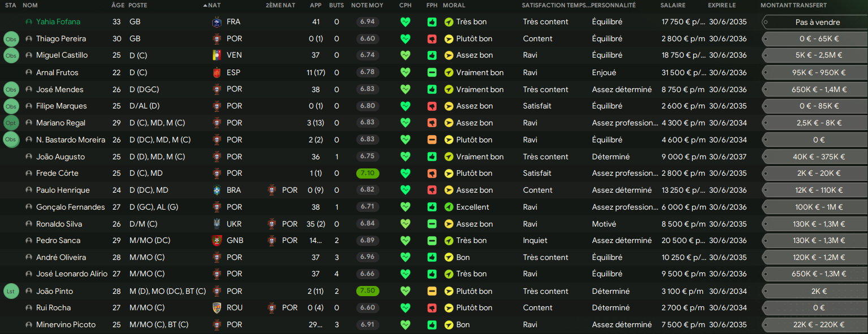Click Pedro Sanca's Guinea-Bissau nationality badge
Screen dimensions: 868x334
pyautogui.click(x=217, y=241)
